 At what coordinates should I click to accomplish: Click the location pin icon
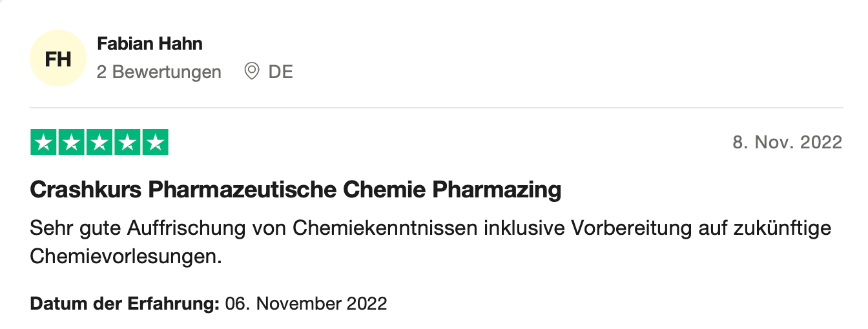point(251,72)
